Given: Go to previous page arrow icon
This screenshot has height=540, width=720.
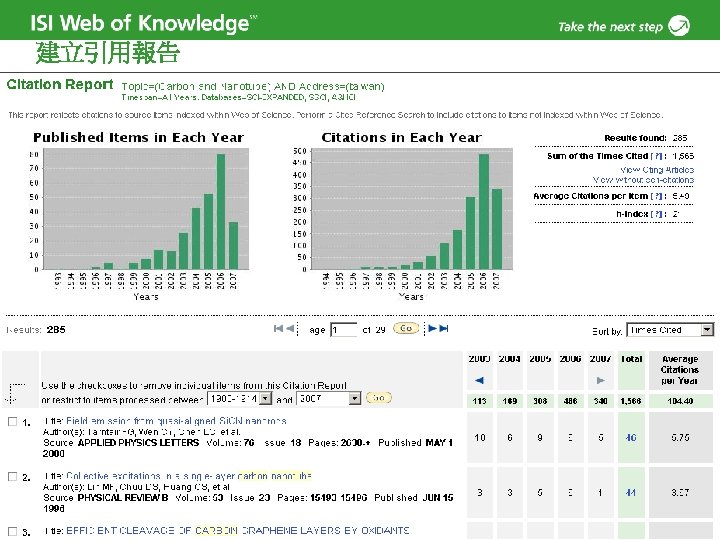Looking at the screenshot, I should [x=290, y=328].
